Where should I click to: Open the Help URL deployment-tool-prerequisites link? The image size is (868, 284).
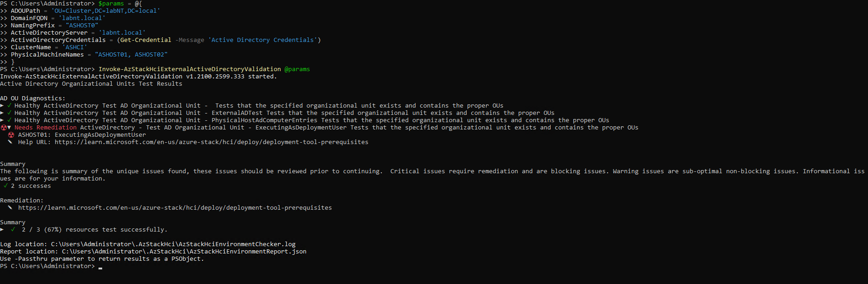212,142
